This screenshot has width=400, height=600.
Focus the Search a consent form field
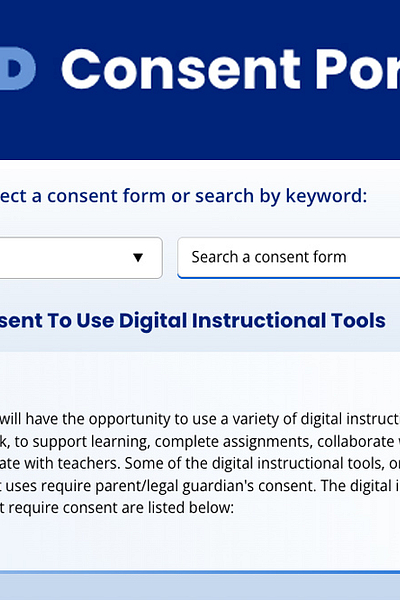pos(289,258)
